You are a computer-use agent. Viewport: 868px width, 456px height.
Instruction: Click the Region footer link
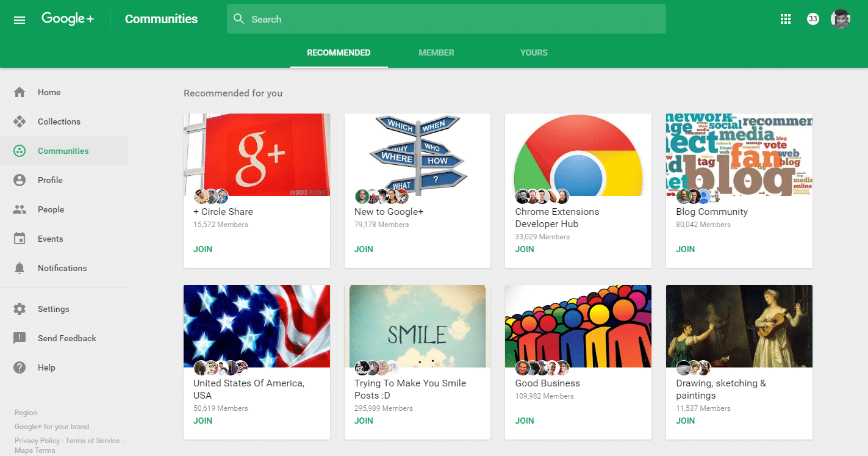pos(26,413)
